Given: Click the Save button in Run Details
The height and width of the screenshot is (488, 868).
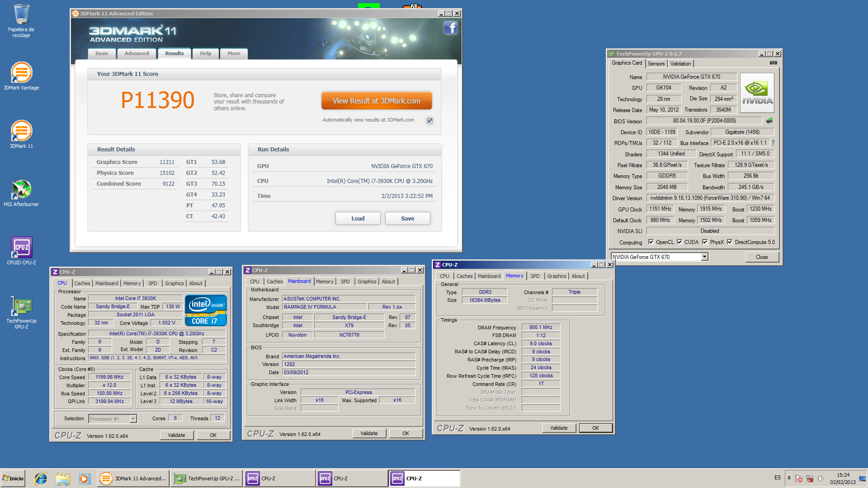Looking at the screenshot, I should [408, 218].
